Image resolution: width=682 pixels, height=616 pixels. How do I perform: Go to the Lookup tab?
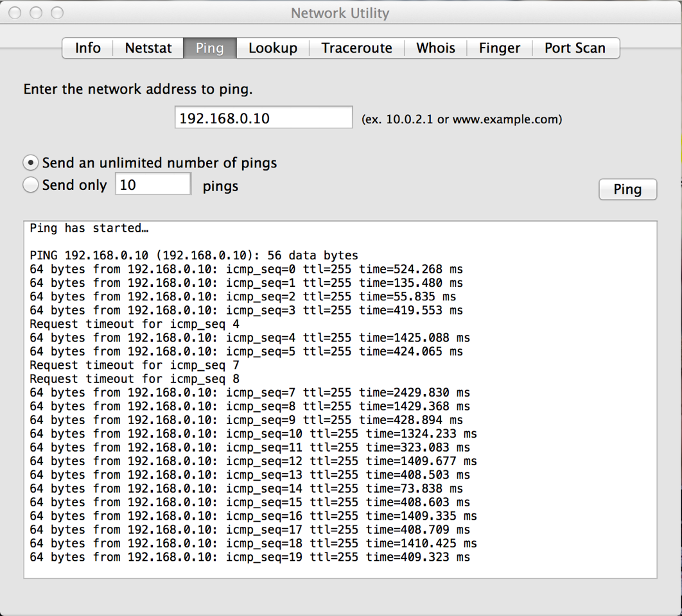click(x=273, y=48)
